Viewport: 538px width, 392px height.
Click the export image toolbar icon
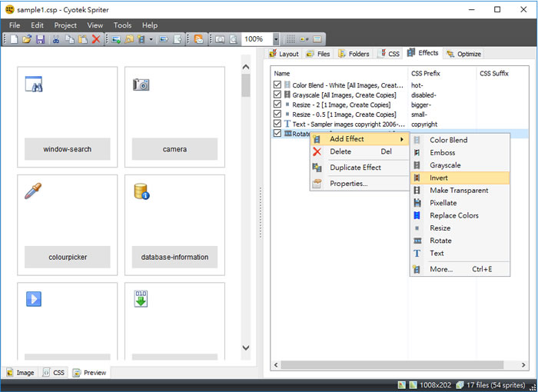[x=164, y=39]
